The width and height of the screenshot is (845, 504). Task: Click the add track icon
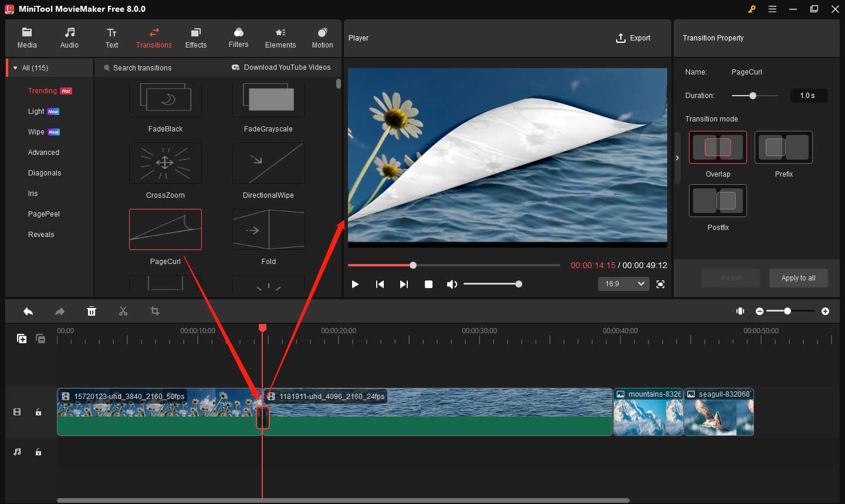pos(22,339)
